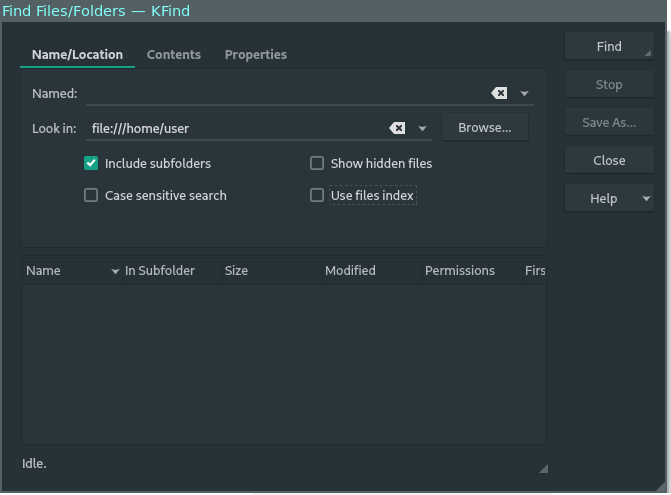This screenshot has height=495, width=671.
Task: Sort results by Name column header
Action: tap(60, 271)
